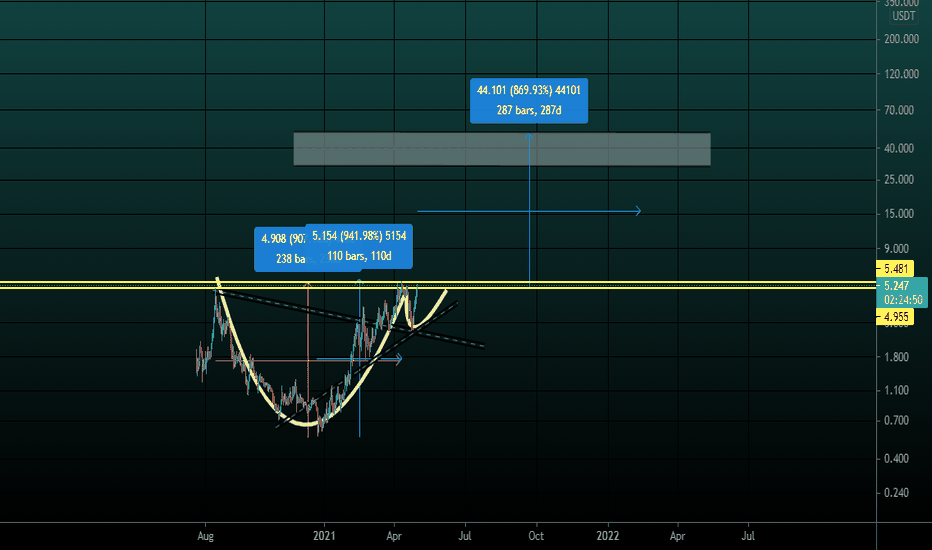The height and width of the screenshot is (550, 932).
Task: Click the Jul label after 2022
Action: [x=748, y=536]
